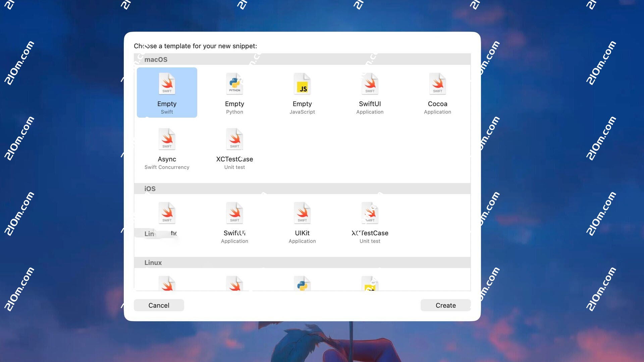Click the Create button
This screenshot has height=362, width=644.
(446, 305)
